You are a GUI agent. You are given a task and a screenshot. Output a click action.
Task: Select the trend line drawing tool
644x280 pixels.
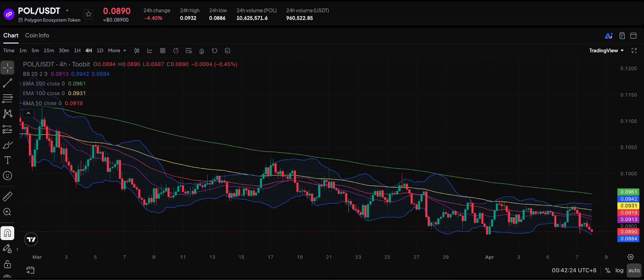point(8,83)
